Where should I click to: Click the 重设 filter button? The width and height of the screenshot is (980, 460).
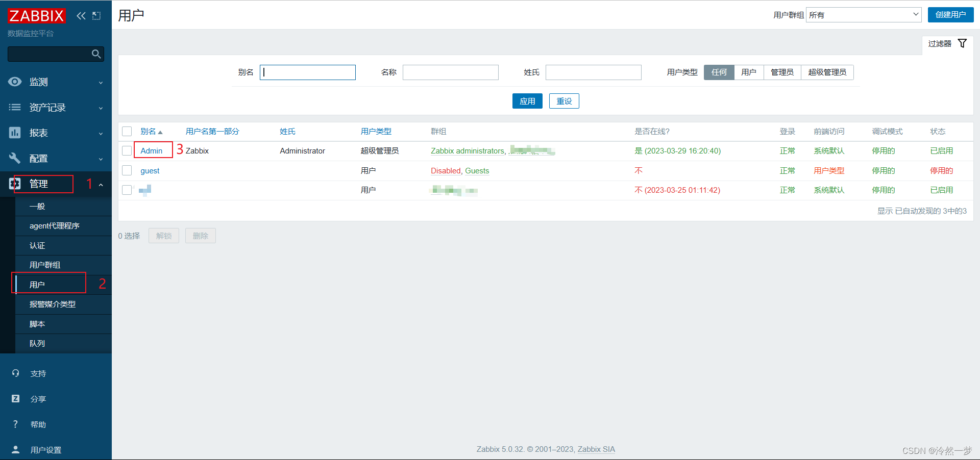point(564,101)
